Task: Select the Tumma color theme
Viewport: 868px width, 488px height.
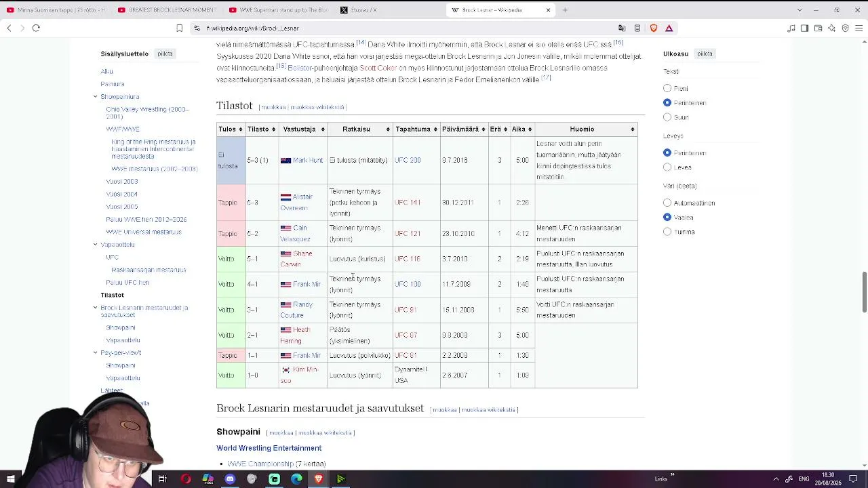Action: tap(667, 232)
